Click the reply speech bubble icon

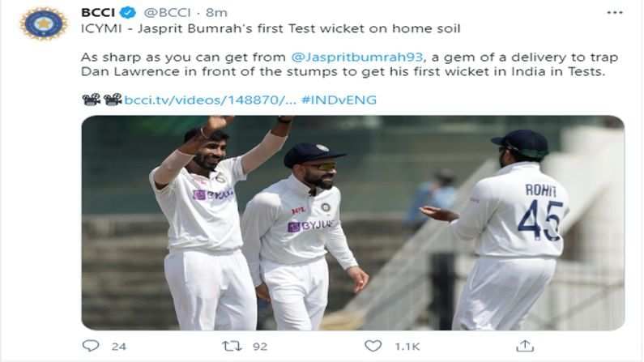pos(91,346)
